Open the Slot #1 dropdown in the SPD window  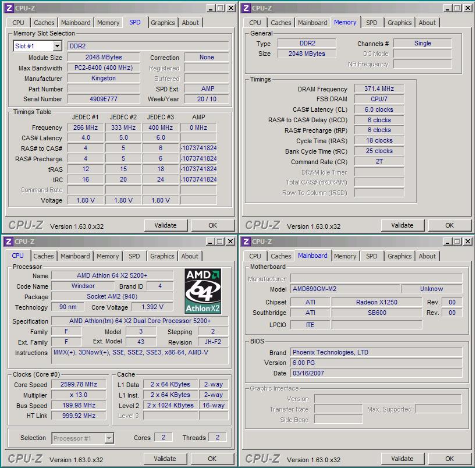(x=57, y=46)
